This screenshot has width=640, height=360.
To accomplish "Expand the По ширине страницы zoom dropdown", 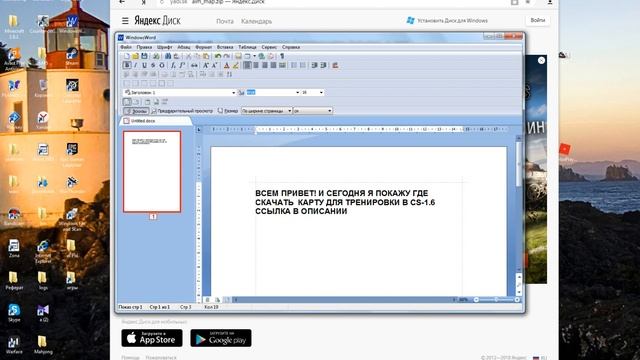I will click(289, 111).
